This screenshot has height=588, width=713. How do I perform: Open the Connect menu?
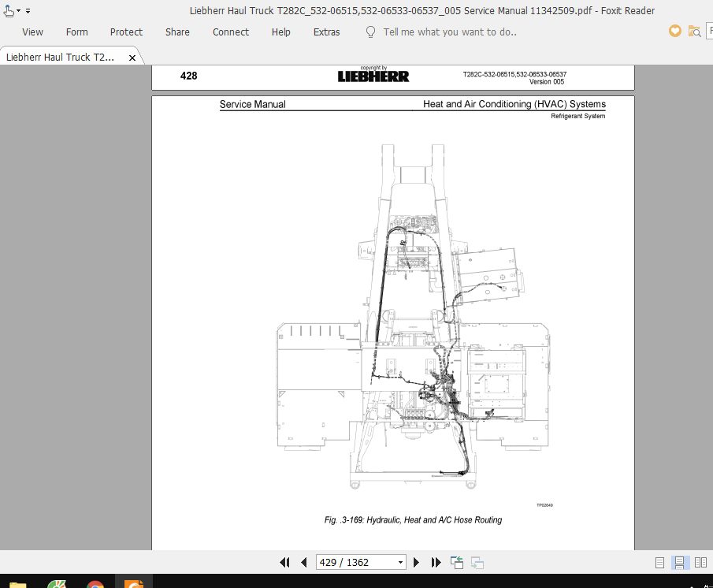(230, 32)
